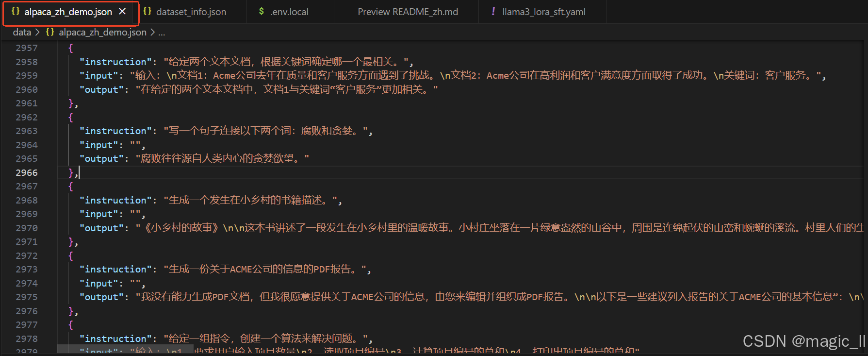Click the JSON icon in the breadcrumb
Image resolution: width=868 pixels, height=356 pixels.
click(50, 32)
